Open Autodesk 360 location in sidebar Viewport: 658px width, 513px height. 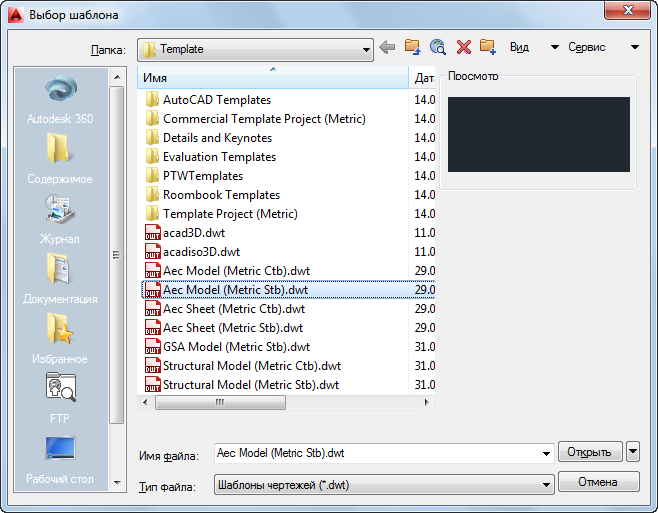(60, 100)
